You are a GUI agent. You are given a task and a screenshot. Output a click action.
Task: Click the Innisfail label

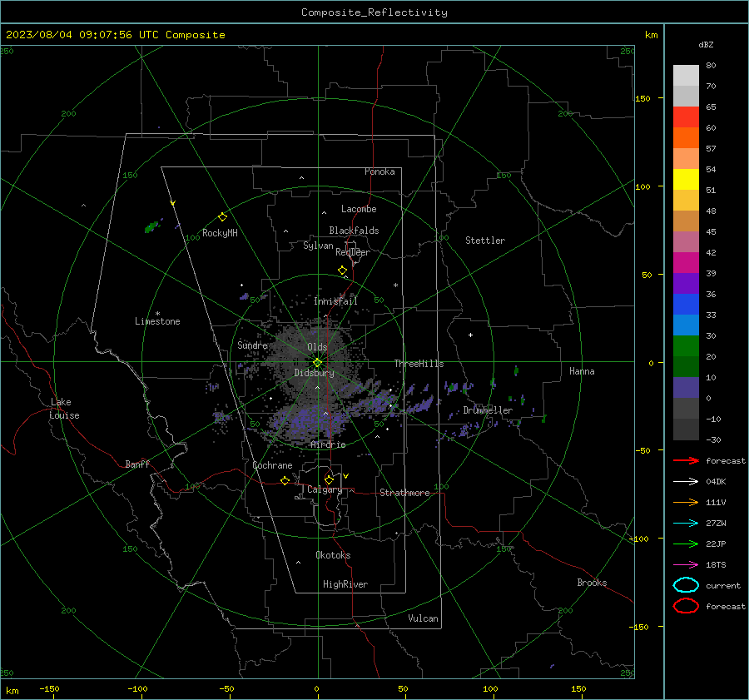click(335, 301)
